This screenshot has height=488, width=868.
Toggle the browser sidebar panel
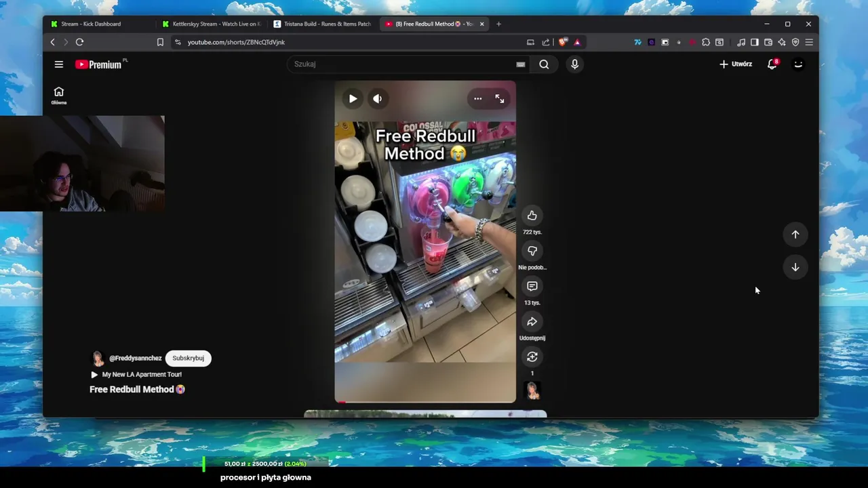point(754,42)
